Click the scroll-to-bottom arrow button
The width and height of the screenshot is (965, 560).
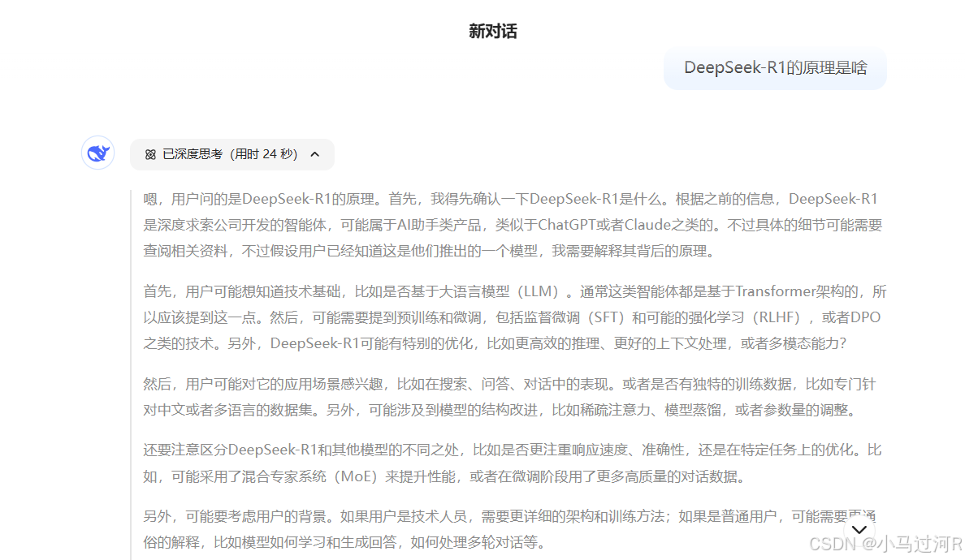(x=859, y=528)
